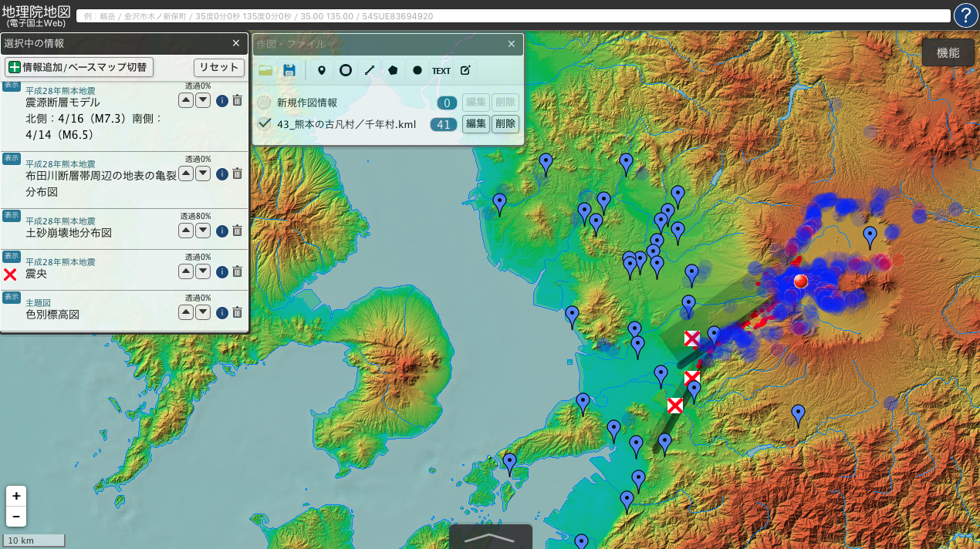The height and width of the screenshot is (549, 980).
Task: Click the save file floppy icon
Action: (x=289, y=70)
